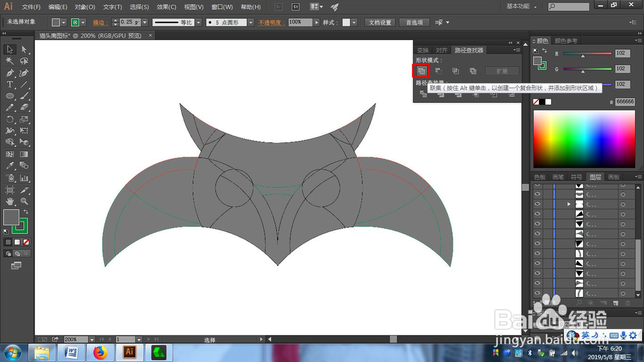
Task: Expand the group layer disclosure triangle
Action: tap(568, 204)
